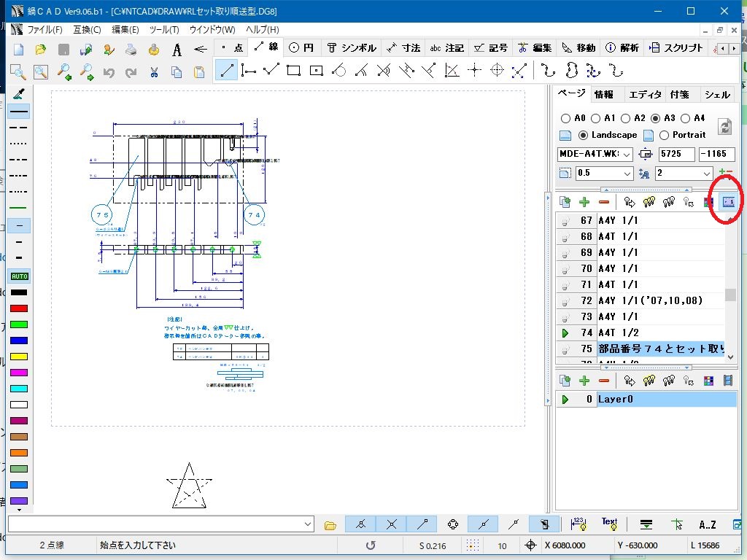Toggle visibility bulb for page 67
This screenshot has width=747, height=560.
pos(565,221)
